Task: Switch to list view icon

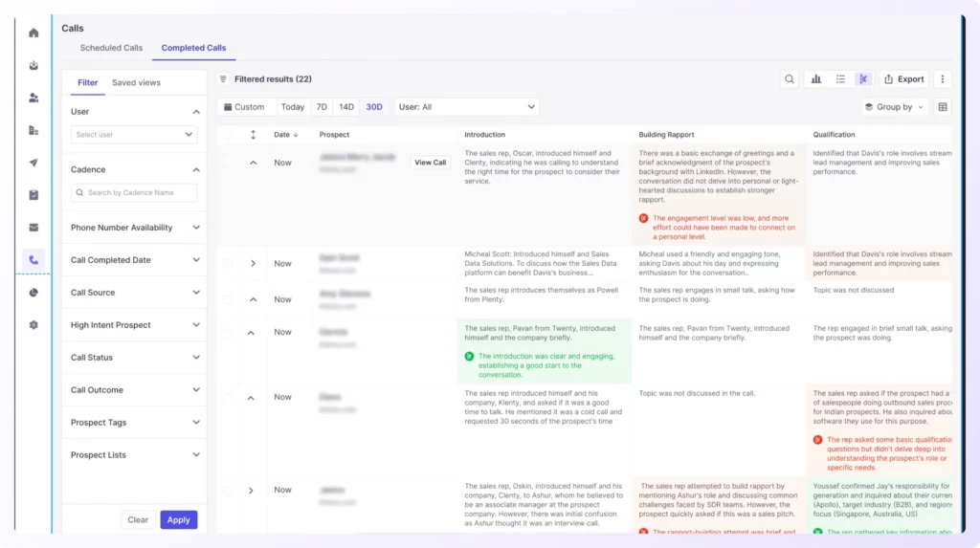Action: [x=840, y=79]
